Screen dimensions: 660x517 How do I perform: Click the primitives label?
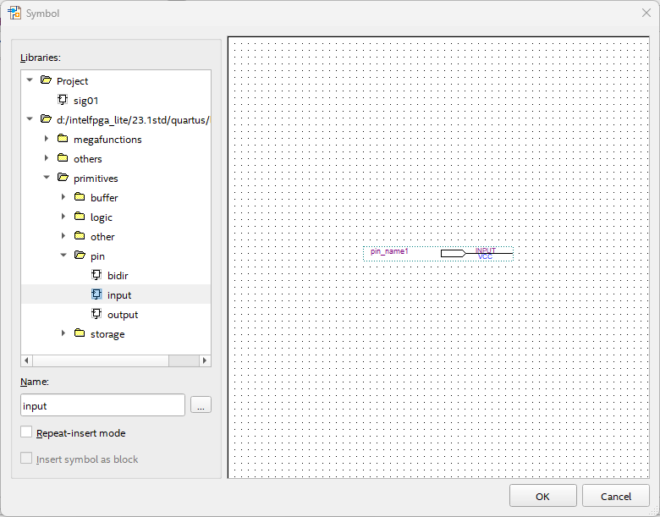point(96,179)
